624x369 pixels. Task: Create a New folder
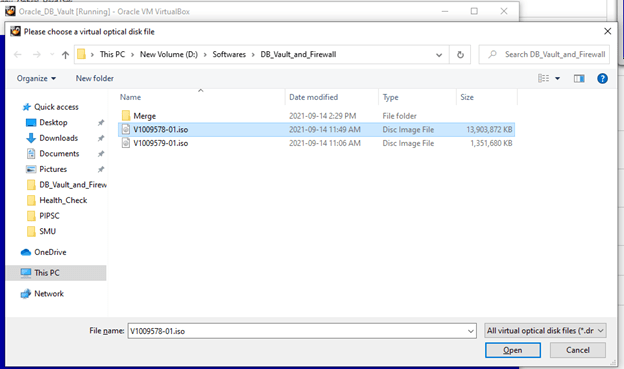(95, 78)
